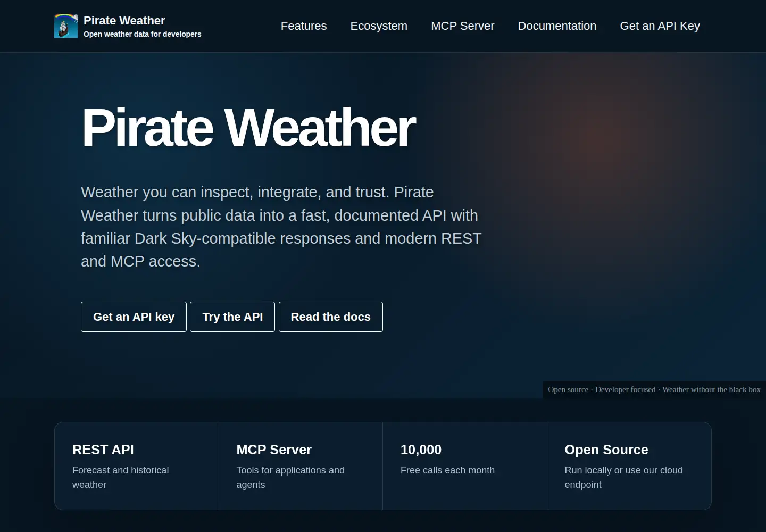Select MCP Server in the top navigation
Screen dimensions: 766x532
[x=463, y=26]
